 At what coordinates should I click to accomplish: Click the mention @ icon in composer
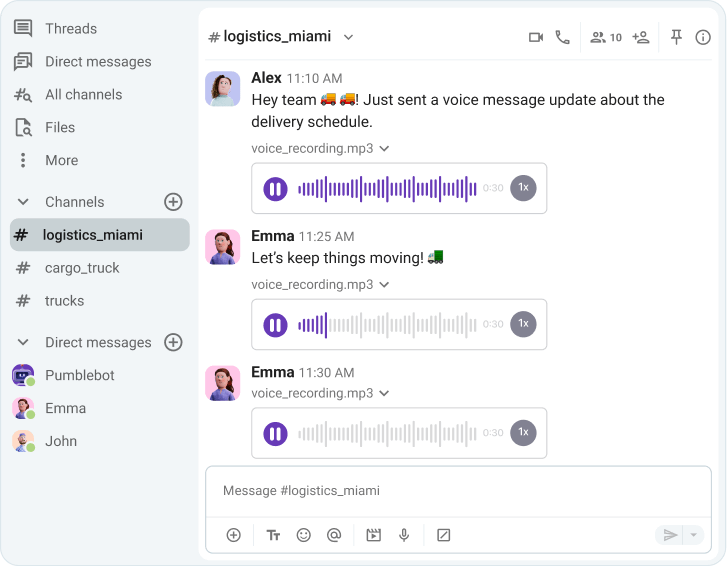point(334,535)
